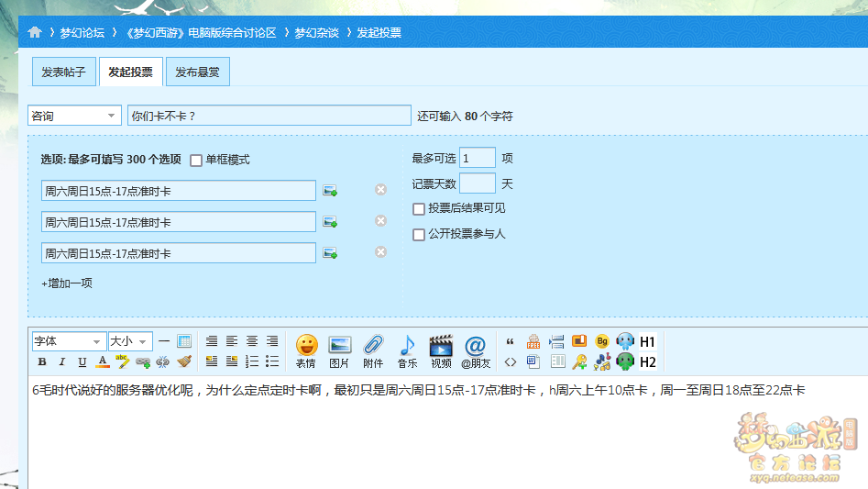Switch to 发布悬赏 tab
Image resolution: width=868 pixels, height=489 pixels.
[198, 72]
